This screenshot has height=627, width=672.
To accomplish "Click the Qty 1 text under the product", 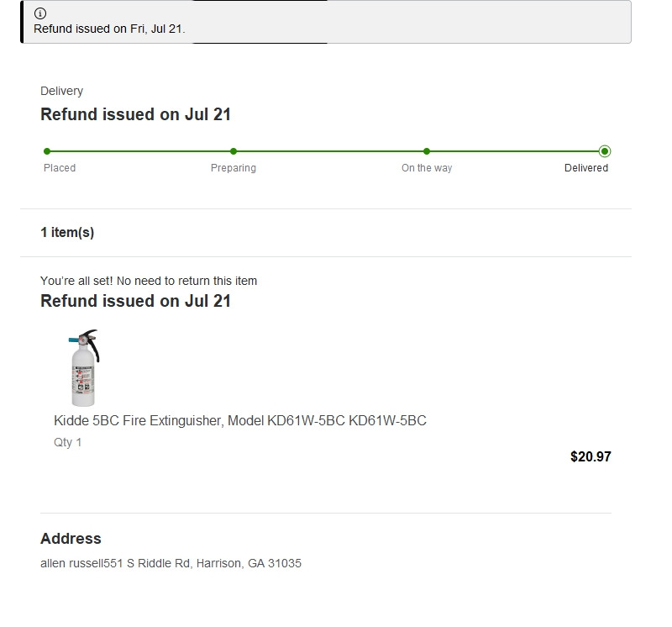I will point(68,442).
